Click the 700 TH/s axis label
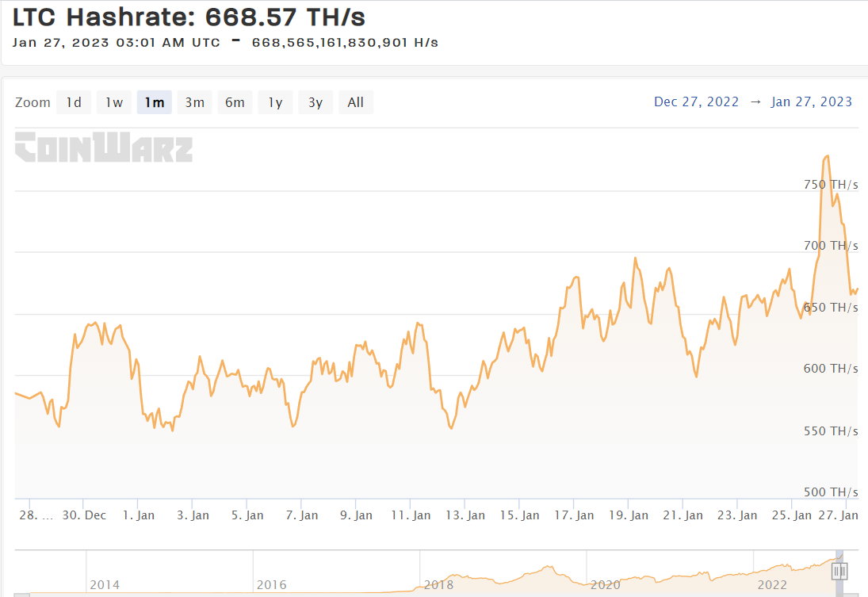 pyautogui.click(x=831, y=245)
